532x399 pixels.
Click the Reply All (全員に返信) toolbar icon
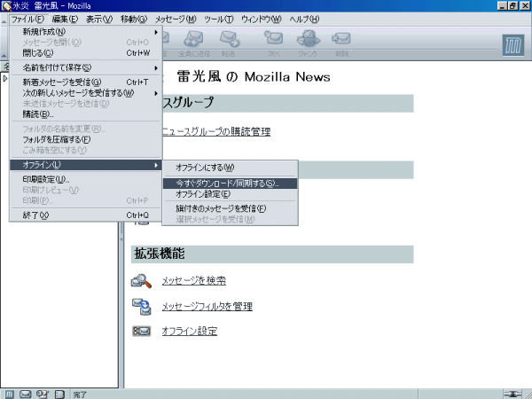tap(193, 39)
